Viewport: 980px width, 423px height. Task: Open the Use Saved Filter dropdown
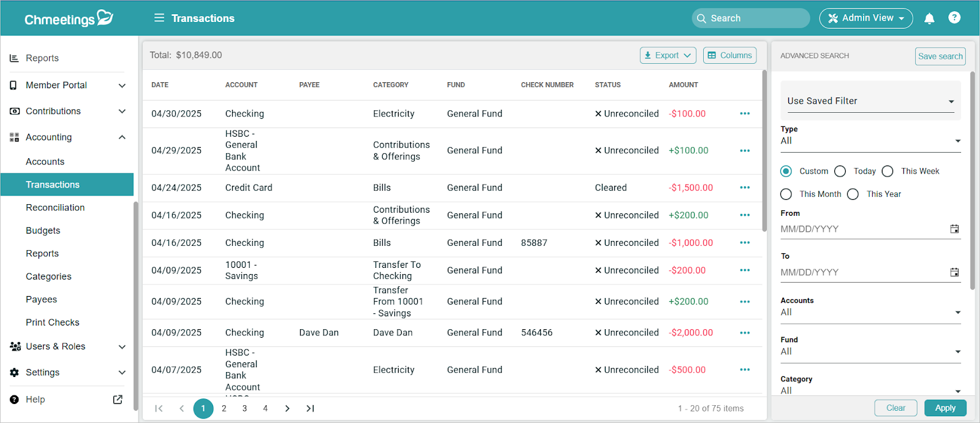point(870,101)
